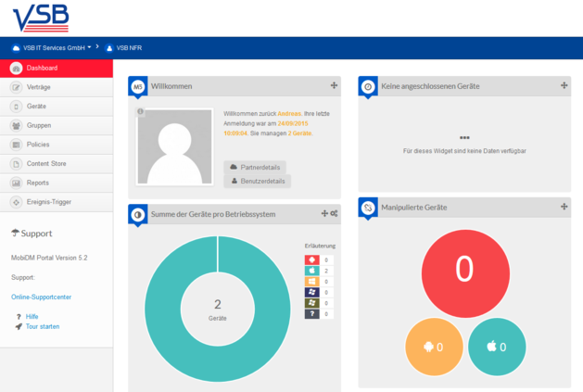The image size is (583, 392).
Task: Go to Geräte in the sidebar
Action: (57, 107)
